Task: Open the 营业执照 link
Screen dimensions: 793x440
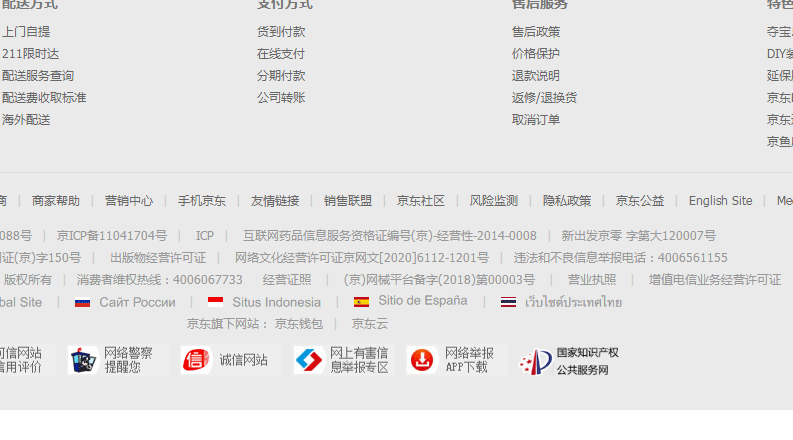Action: click(592, 280)
